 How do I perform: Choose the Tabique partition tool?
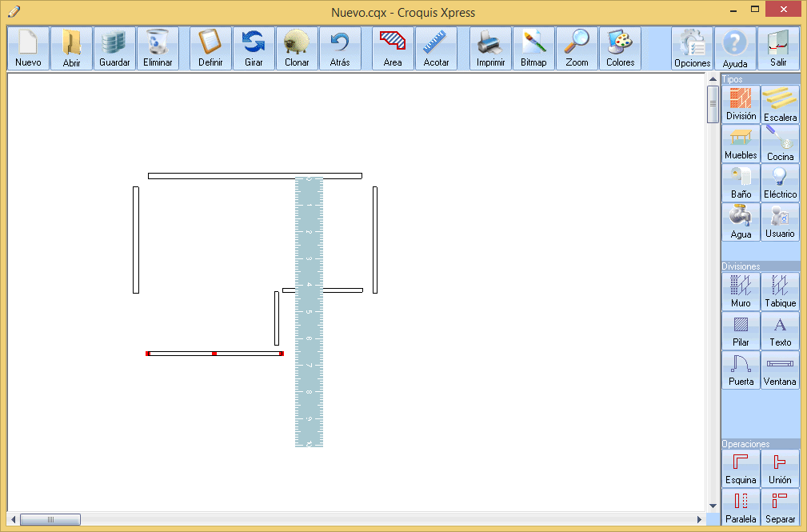tap(780, 291)
